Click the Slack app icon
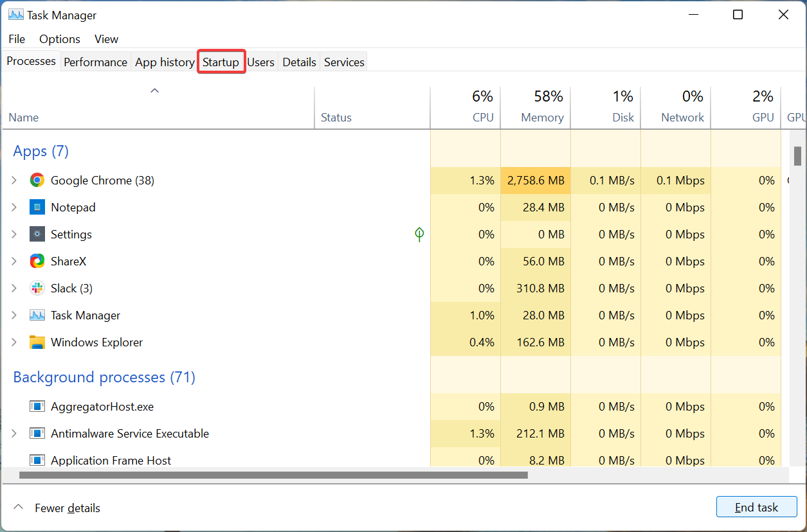 click(37, 288)
